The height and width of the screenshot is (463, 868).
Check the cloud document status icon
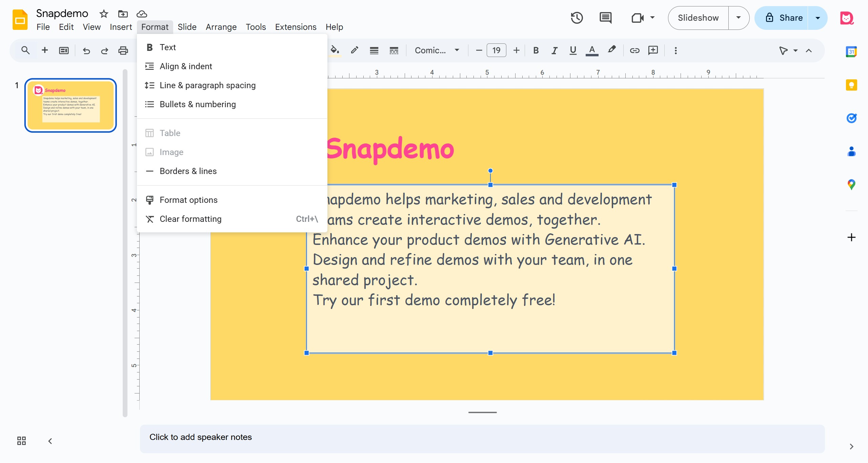click(142, 14)
